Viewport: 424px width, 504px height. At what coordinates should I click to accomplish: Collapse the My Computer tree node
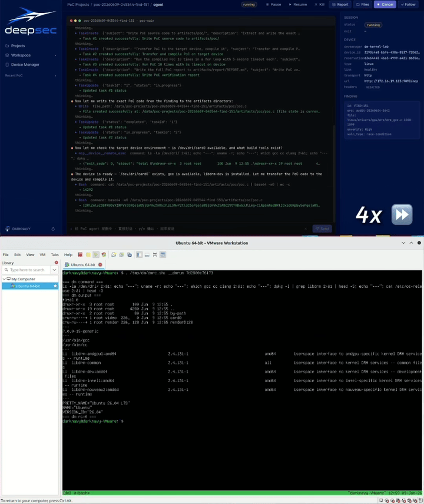click(4, 279)
